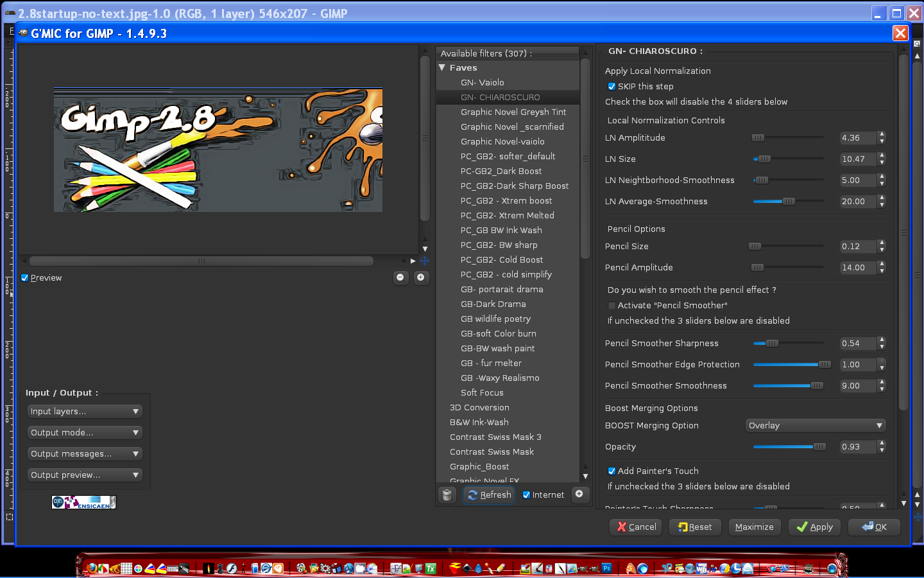Viewport: 924px width, 578px height.
Task: Click the blue cross icon beside preview scrollbar
Action: coord(425,261)
